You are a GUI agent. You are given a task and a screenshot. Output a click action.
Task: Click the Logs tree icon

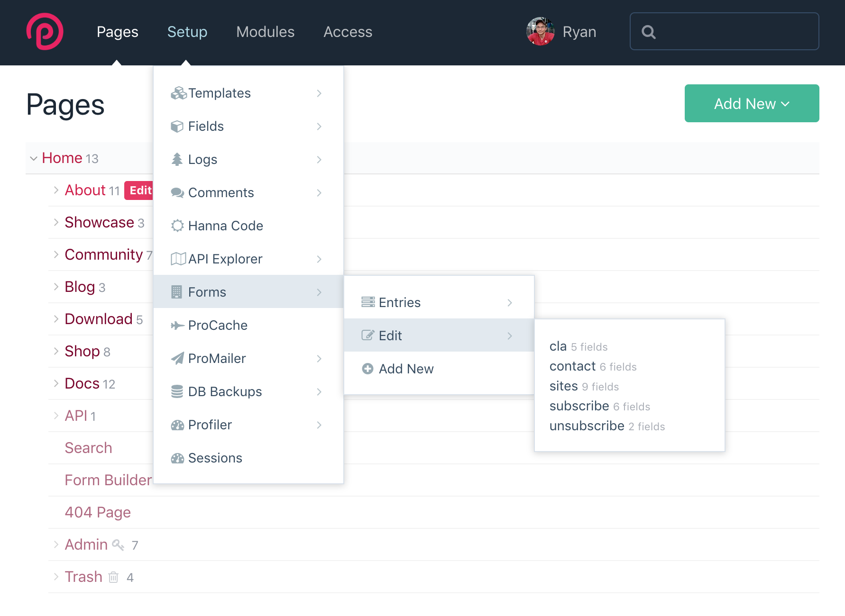(x=177, y=160)
